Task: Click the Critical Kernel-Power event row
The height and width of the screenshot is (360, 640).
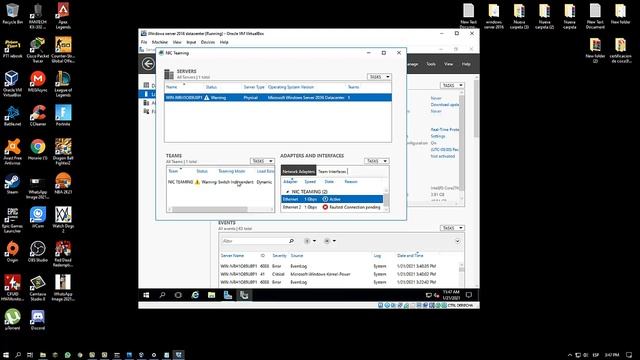Action: [339, 274]
